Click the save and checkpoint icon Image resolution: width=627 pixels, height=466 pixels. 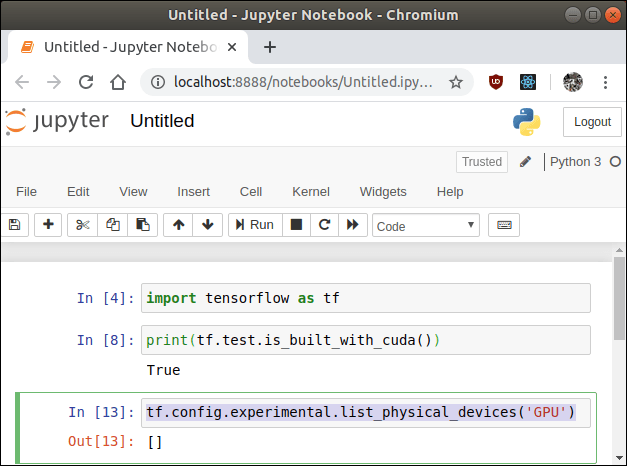(14, 226)
